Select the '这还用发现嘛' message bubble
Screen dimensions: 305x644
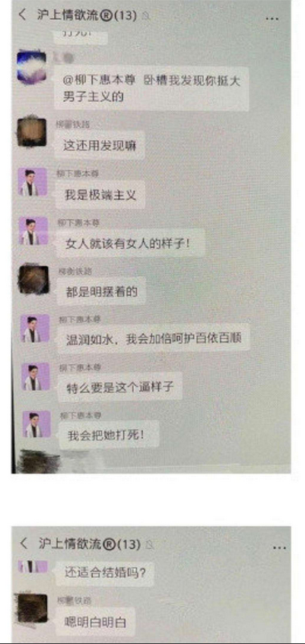(x=100, y=145)
